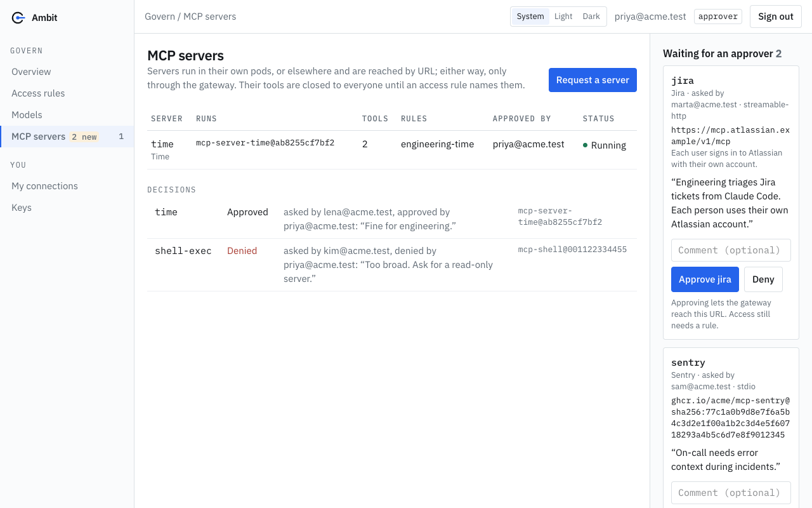Click the sentry request heading
This screenshot has height=508, width=812.
click(688, 363)
